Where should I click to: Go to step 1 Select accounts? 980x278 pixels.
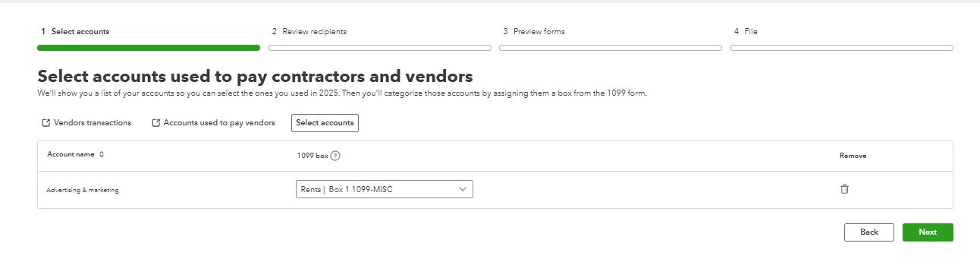(x=75, y=32)
